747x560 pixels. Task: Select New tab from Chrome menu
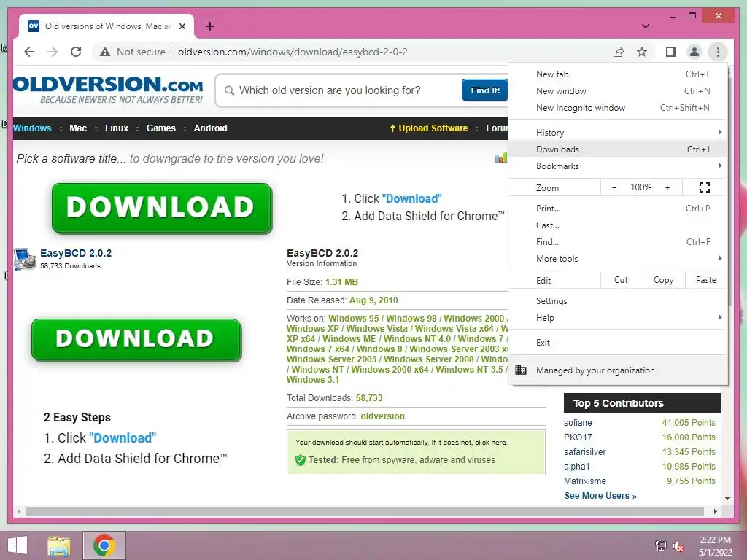(x=617, y=74)
